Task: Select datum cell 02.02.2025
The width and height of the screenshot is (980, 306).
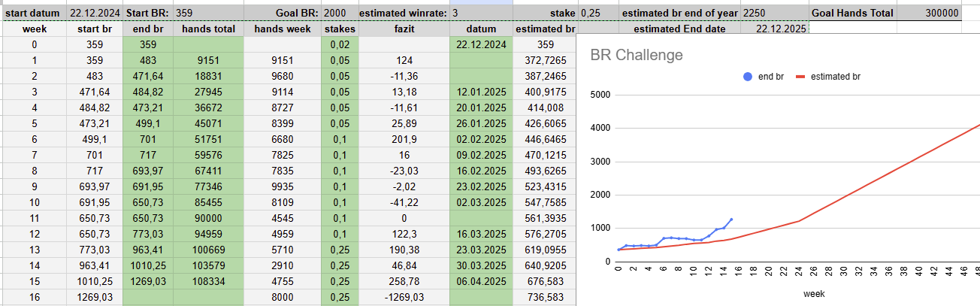Action: tap(481, 139)
